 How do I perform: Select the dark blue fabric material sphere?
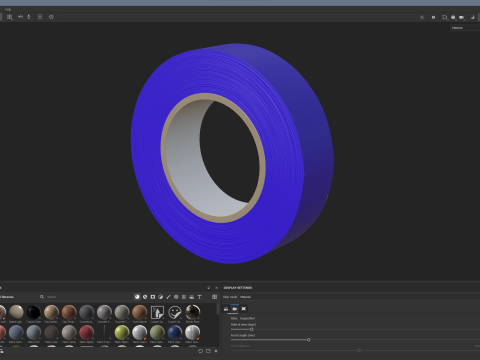tap(175, 333)
